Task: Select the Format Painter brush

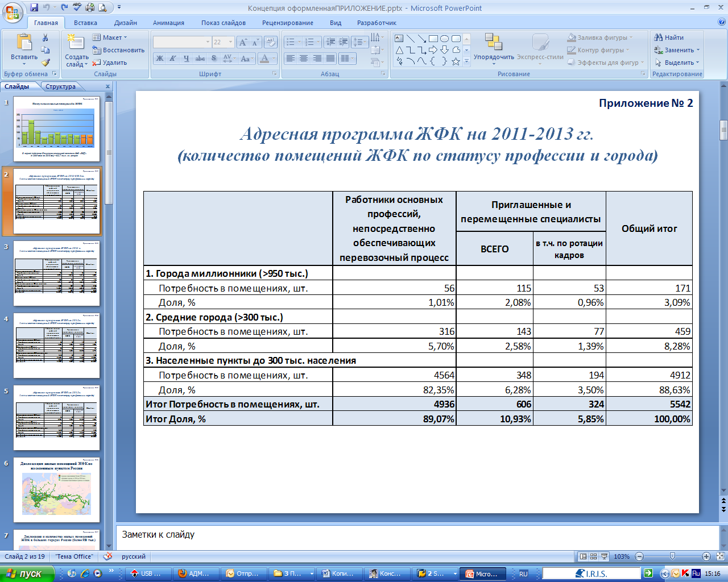Action: (45, 63)
